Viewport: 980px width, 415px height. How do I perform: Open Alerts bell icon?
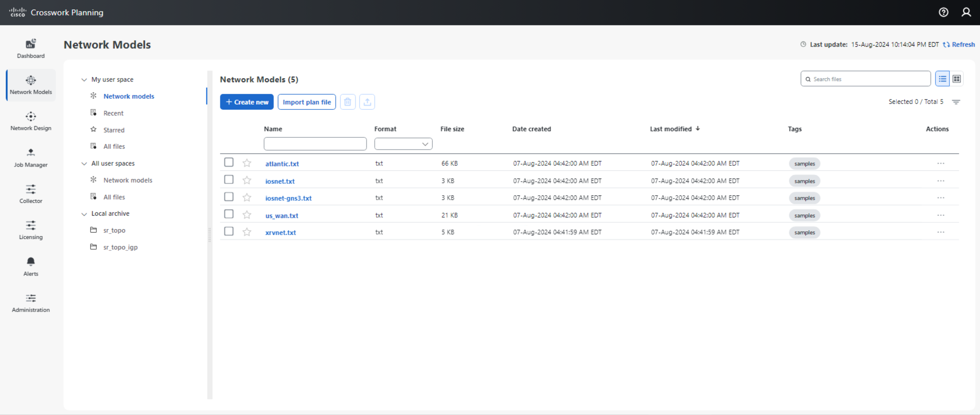pos(30,266)
